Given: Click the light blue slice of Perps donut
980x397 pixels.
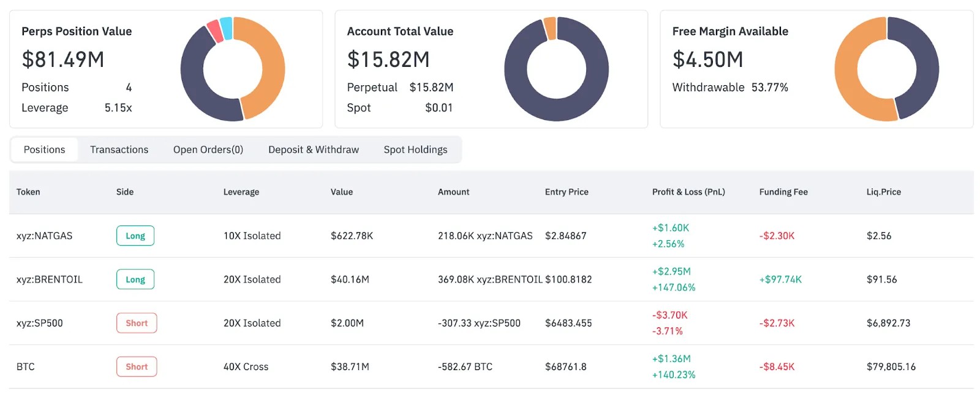Looking at the screenshot, I should (x=226, y=28).
